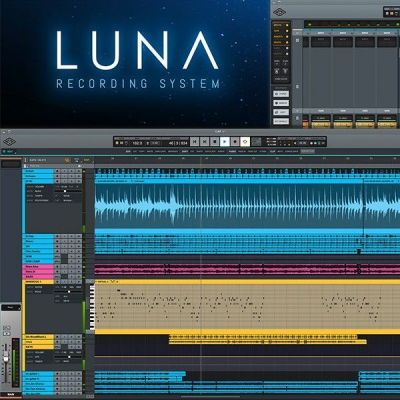Click the Stop transport button
The height and width of the screenshot is (400, 400).
(215, 142)
